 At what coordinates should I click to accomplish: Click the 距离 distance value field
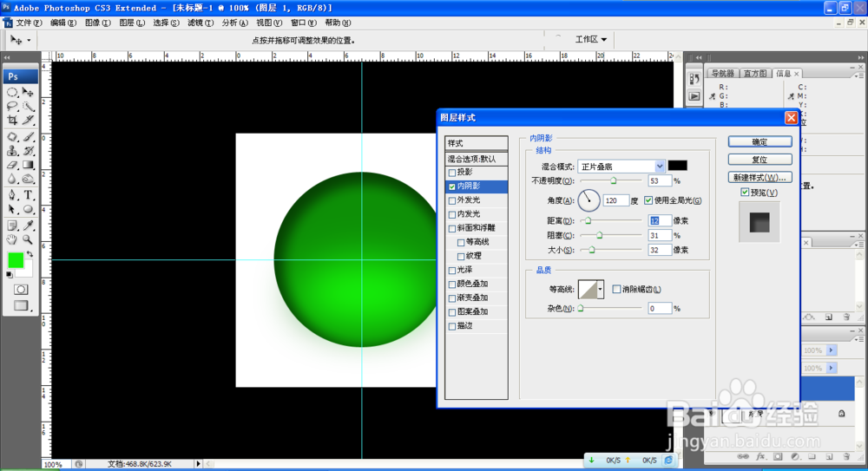pos(660,220)
